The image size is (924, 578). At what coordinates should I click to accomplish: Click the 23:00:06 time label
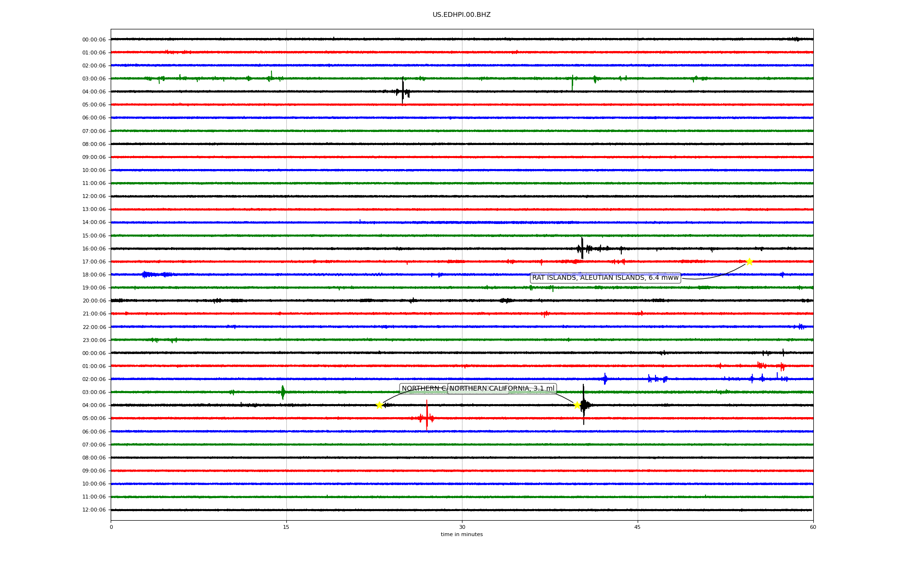pyautogui.click(x=94, y=341)
